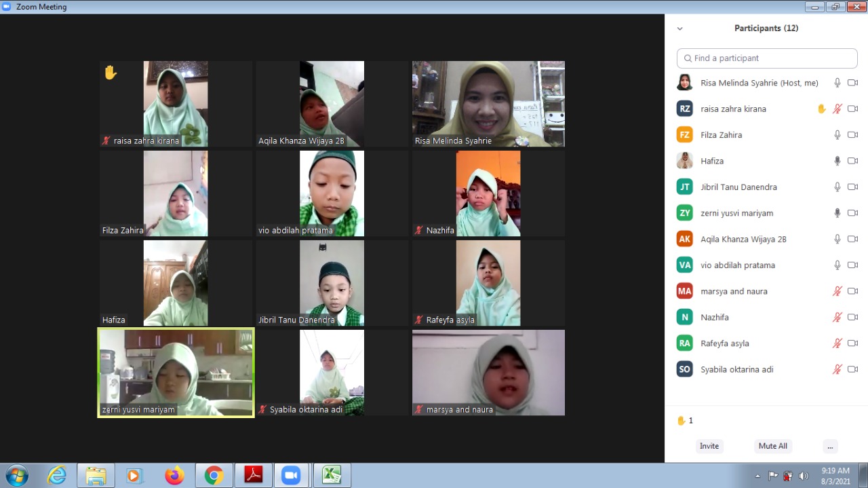The width and height of the screenshot is (868, 488).
Task: Switch to Zoom in the taskbar
Action: pyautogui.click(x=292, y=476)
